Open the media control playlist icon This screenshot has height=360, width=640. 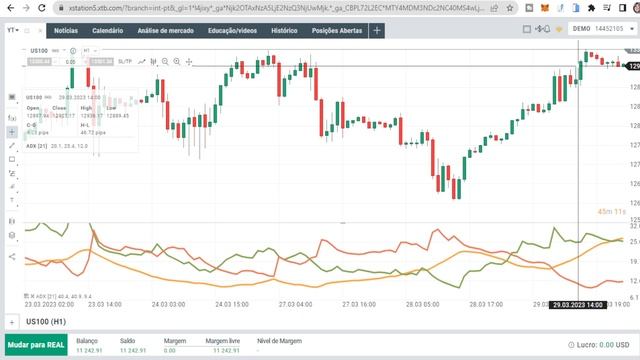coord(607,8)
